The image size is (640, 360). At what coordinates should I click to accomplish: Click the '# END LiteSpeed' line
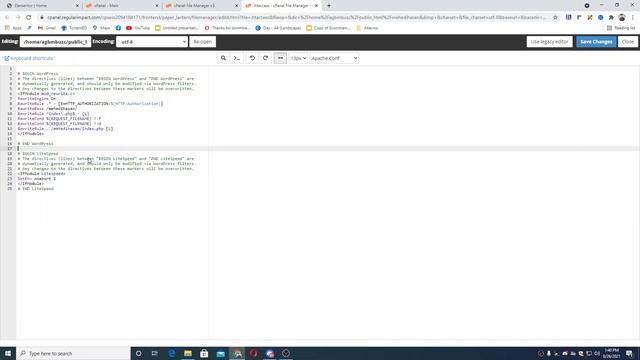[36, 189]
